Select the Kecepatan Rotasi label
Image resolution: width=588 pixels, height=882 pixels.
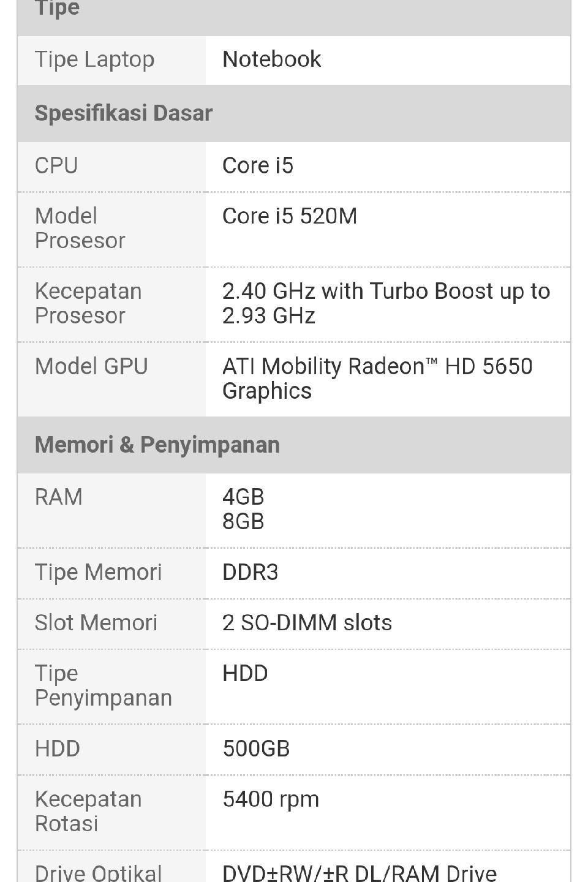(x=88, y=812)
